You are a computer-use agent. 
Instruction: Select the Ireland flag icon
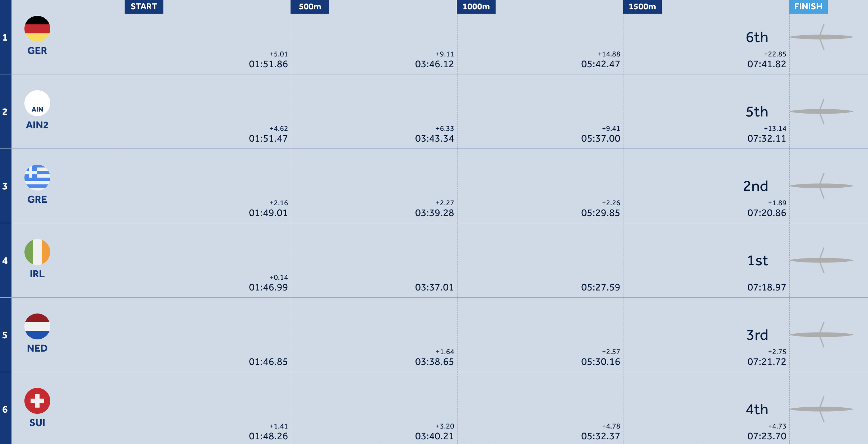[x=37, y=252]
